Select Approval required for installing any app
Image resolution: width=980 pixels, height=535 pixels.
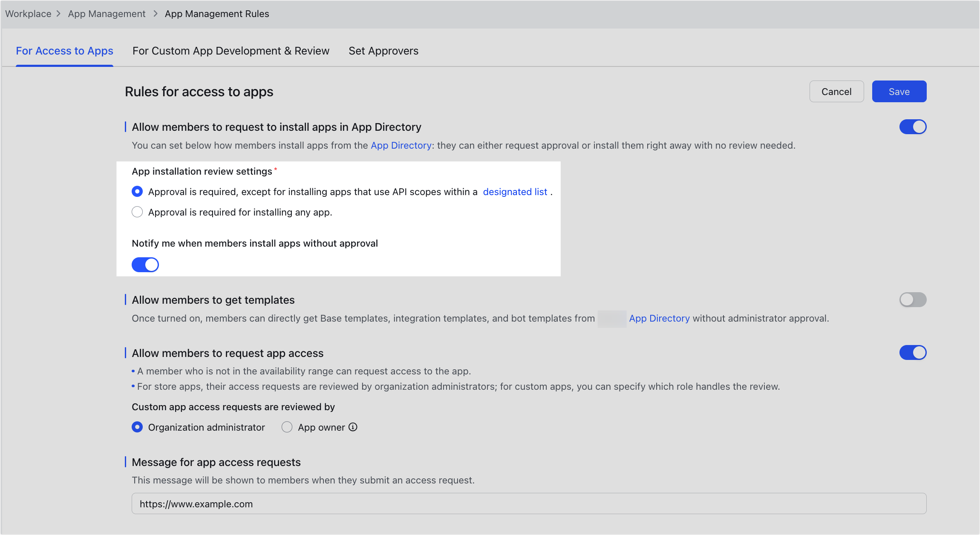click(137, 212)
